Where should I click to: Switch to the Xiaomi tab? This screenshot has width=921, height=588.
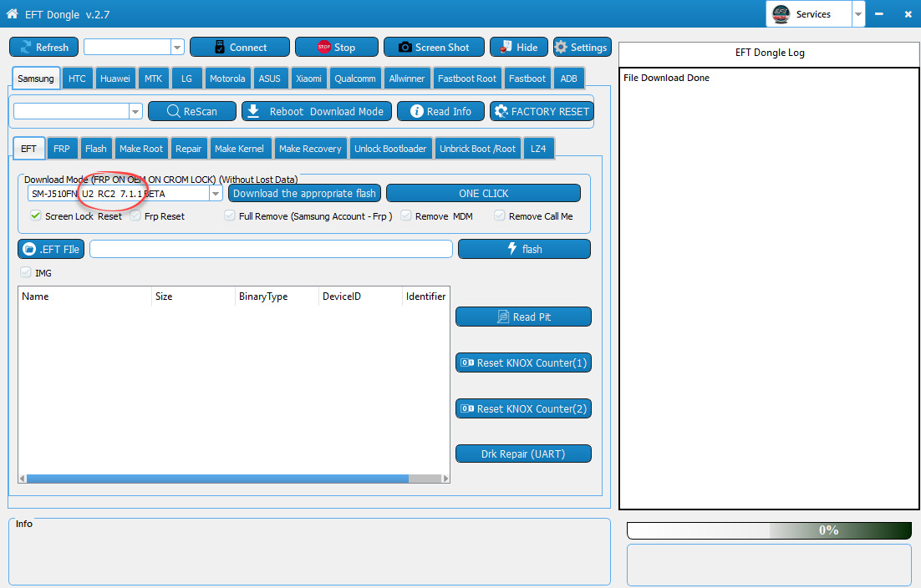coord(308,78)
